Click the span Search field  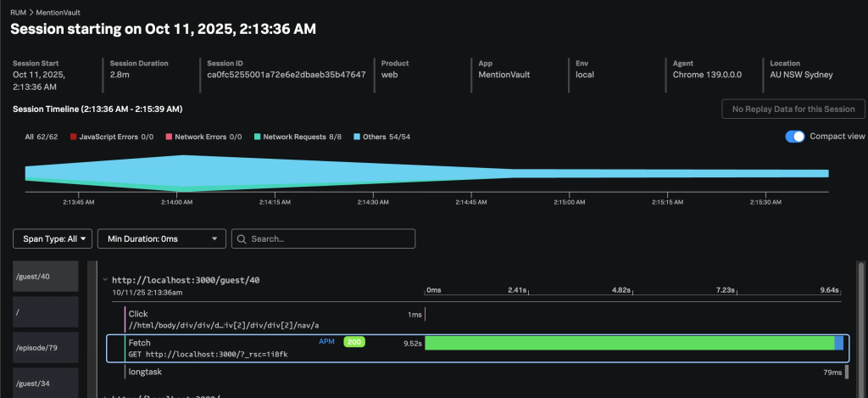pyautogui.click(x=331, y=239)
